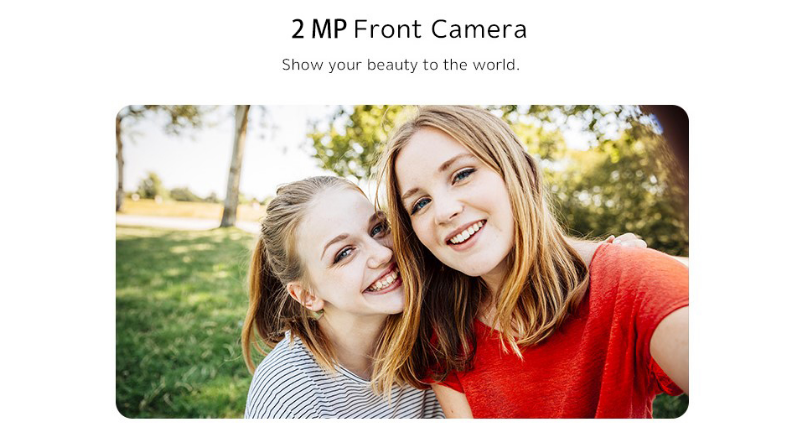This screenshot has width=800, height=444.
Task: Click the hand on the right girl's shoulder
Action: coord(627,240)
